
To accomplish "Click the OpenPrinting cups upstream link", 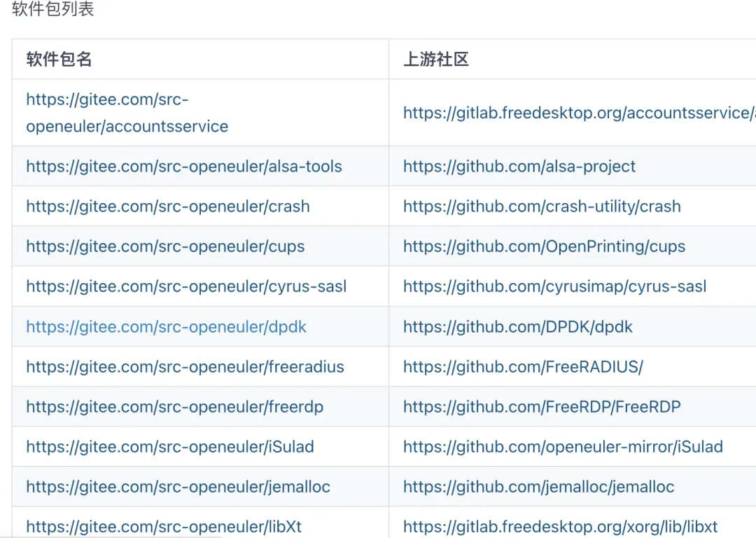I will click(x=544, y=247).
